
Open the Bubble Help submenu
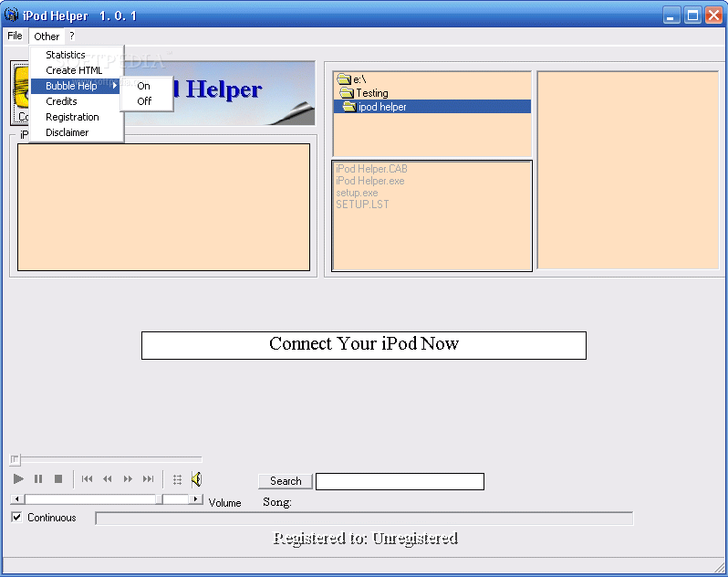point(77,86)
